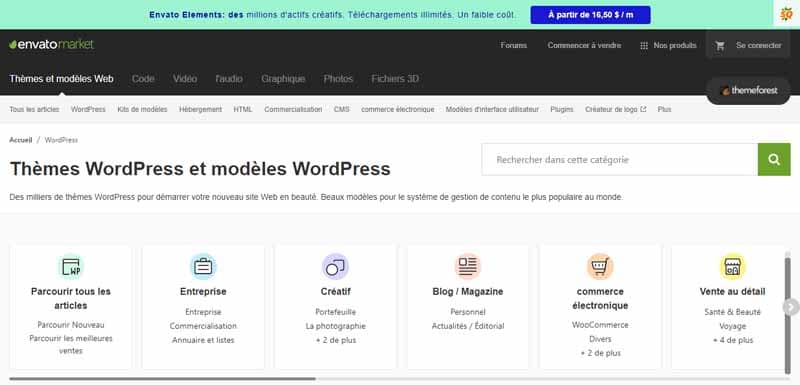
Task: Switch to the l'audio tab
Action: pos(229,79)
